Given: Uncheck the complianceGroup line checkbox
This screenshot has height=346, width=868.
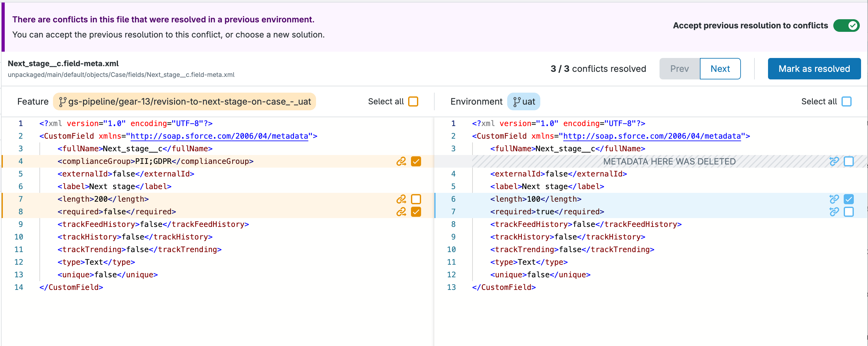Looking at the screenshot, I should point(416,161).
